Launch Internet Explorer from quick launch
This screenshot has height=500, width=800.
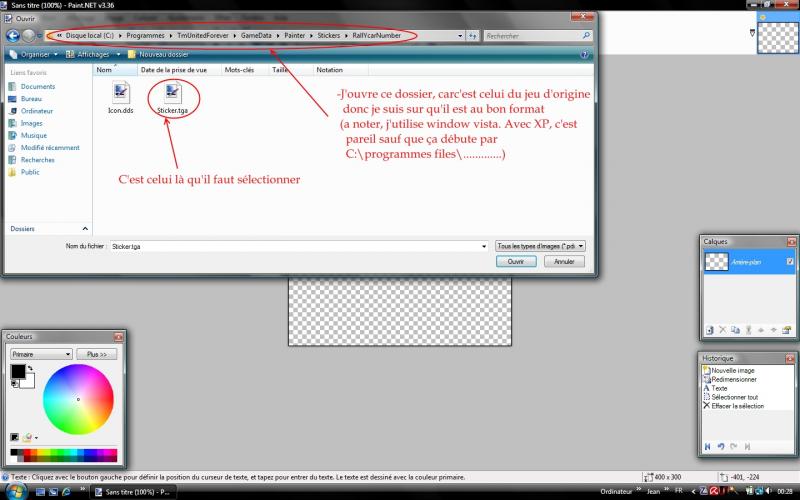pyautogui.click(x=66, y=492)
